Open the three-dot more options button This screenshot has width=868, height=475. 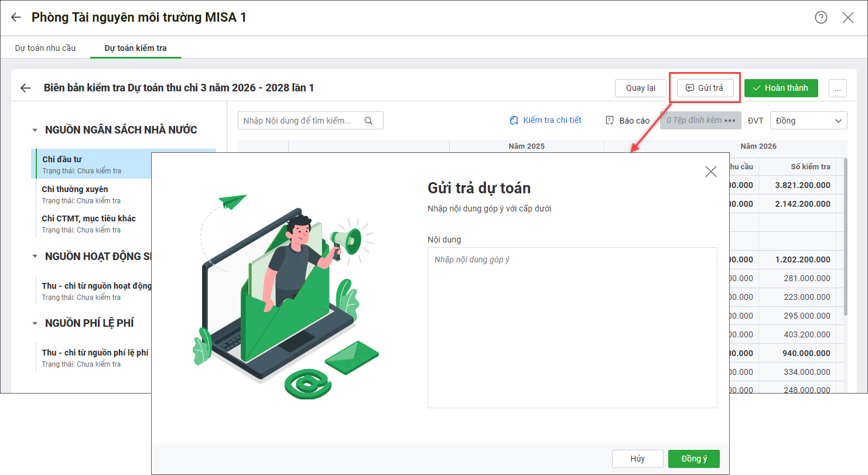(x=838, y=88)
